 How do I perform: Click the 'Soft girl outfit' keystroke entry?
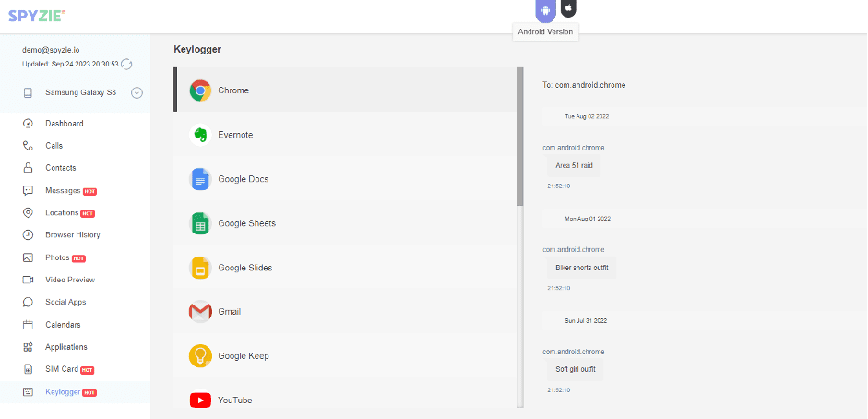[576, 370]
